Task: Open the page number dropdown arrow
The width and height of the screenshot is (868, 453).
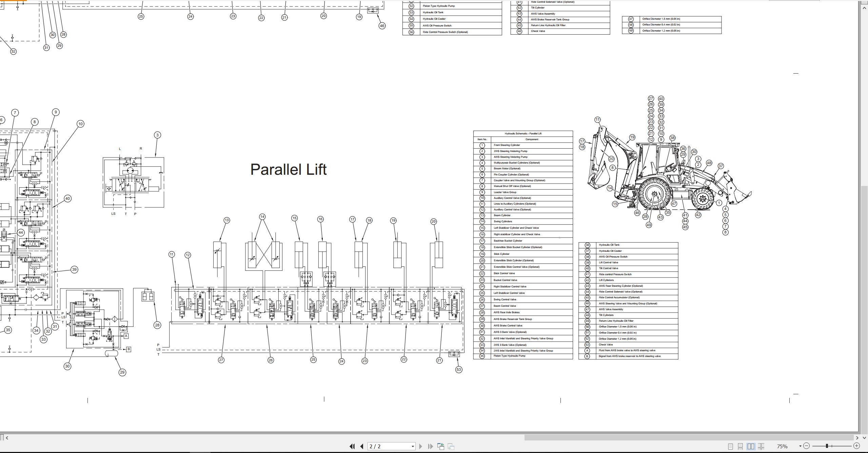Action: (413, 447)
